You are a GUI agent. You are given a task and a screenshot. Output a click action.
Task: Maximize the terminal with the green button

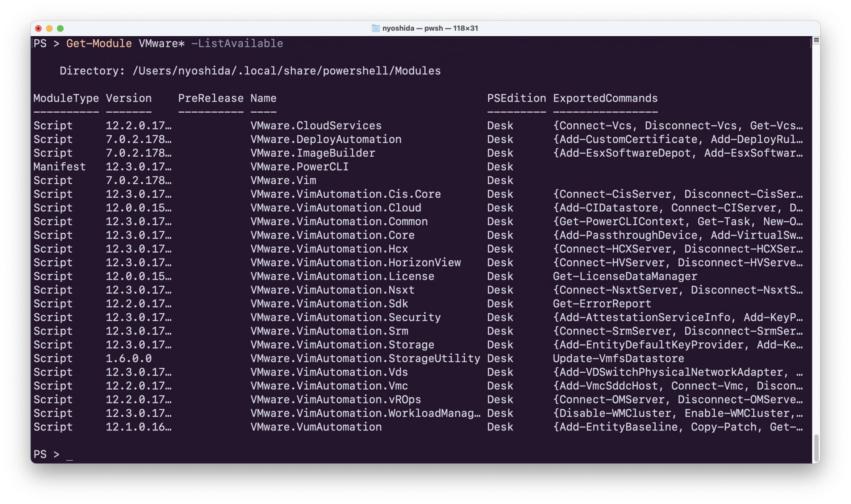[x=60, y=28]
